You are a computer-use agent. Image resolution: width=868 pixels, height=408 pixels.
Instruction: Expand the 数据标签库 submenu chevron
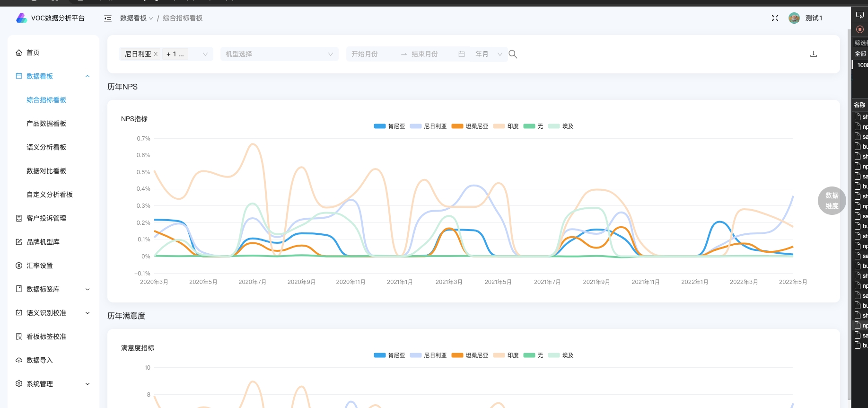pyautogui.click(x=88, y=289)
